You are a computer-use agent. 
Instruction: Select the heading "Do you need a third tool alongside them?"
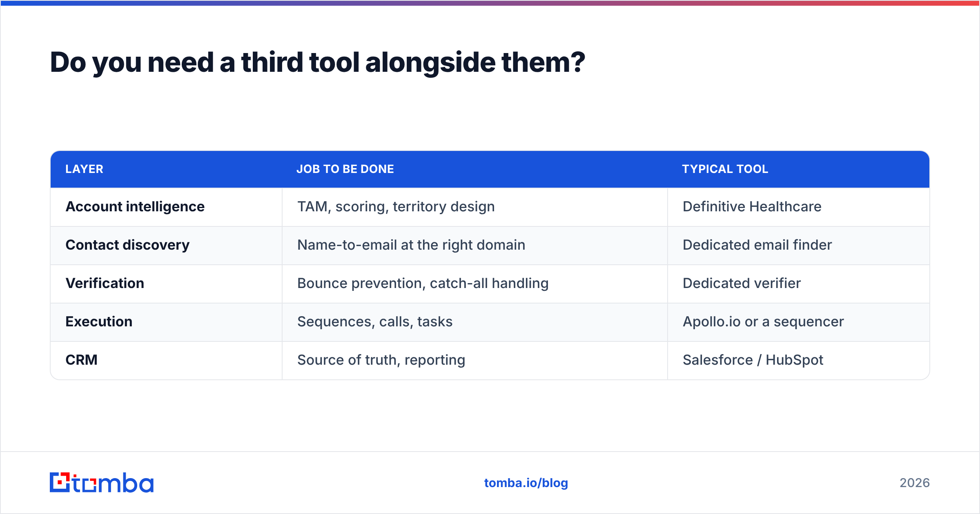(x=318, y=62)
